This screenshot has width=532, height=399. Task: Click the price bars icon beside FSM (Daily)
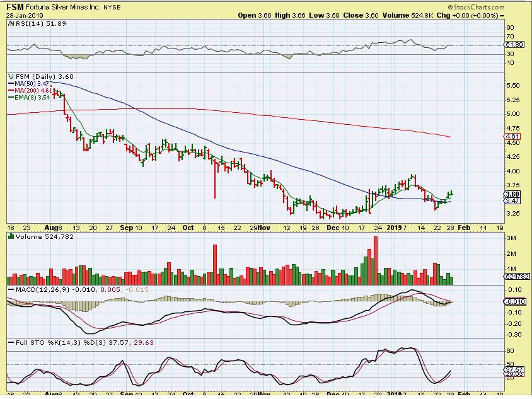[x=11, y=77]
